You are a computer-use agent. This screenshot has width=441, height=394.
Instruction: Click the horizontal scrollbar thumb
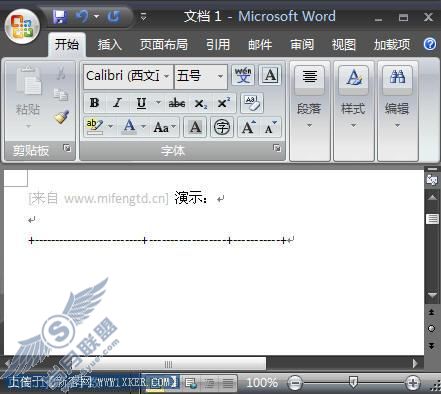point(169,364)
